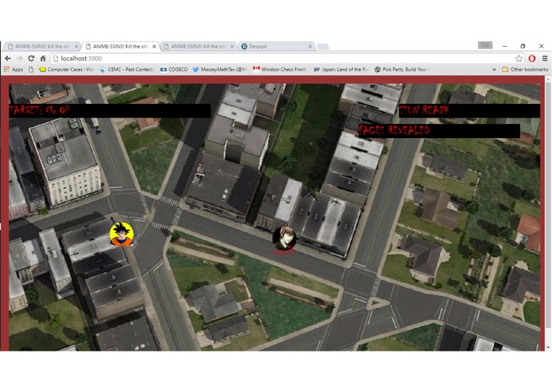Open the Pick Parts, Build Your bookmark
Screen dimensions: 552x392
[401, 70]
